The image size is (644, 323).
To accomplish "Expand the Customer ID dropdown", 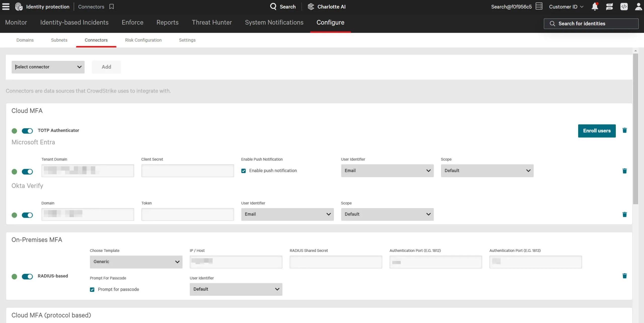I will [566, 7].
